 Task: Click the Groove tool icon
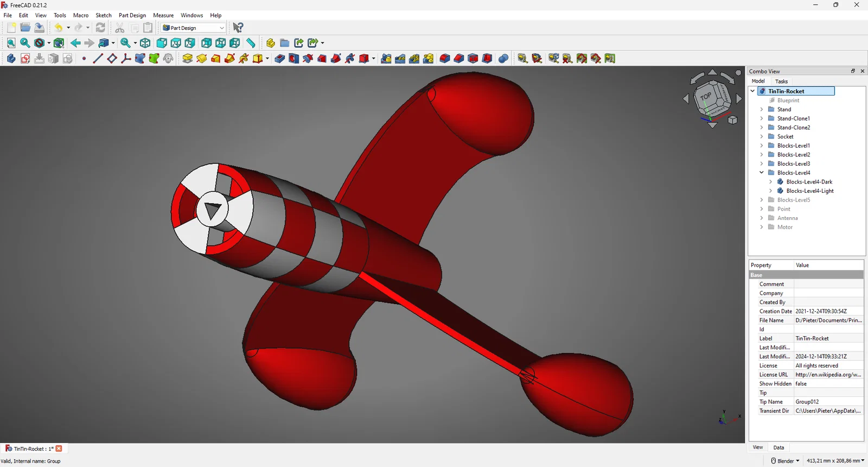tap(308, 59)
